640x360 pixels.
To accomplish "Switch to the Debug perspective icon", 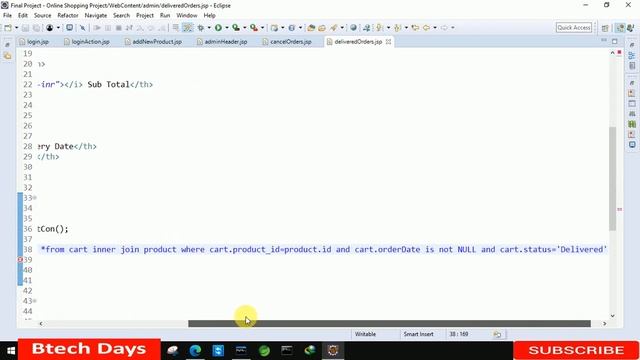I will (x=631, y=28).
